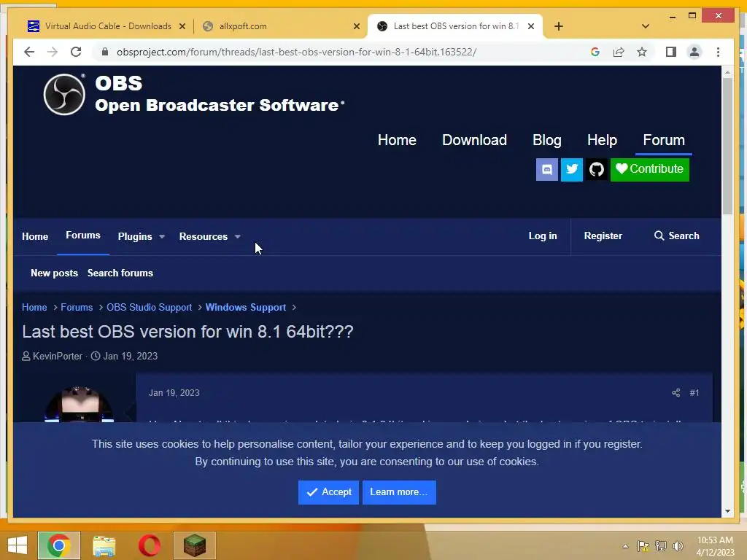Click the Learn more button

[x=399, y=492]
